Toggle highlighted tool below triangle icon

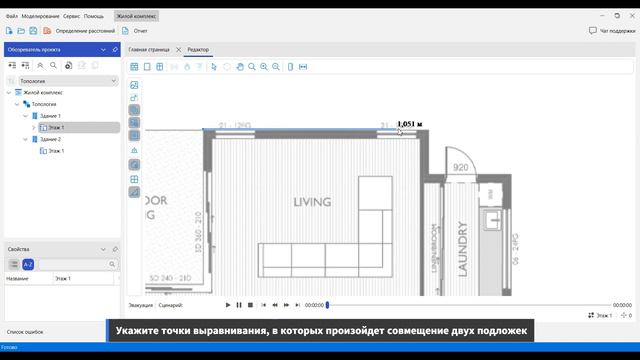point(134,165)
